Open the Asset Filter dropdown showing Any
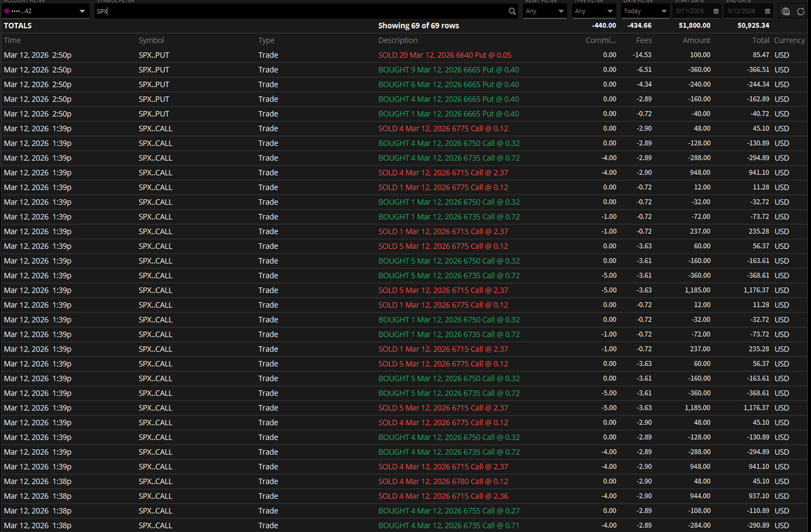This screenshot has height=532, width=811. coord(545,11)
